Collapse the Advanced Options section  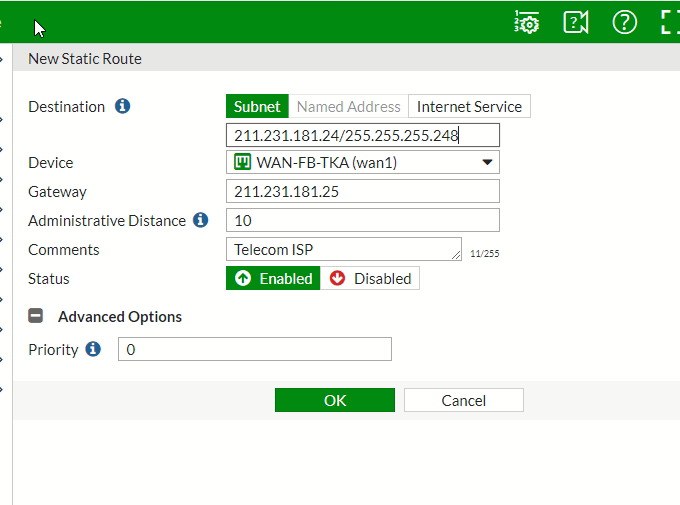(36, 316)
